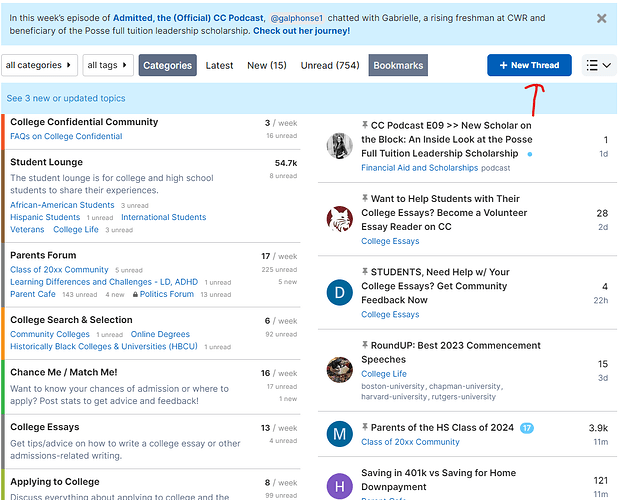Click 28 replies count on Volunteer Reader thread
This screenshot has height=500, width=622.
pyautogui.click(x=602, y=213)
